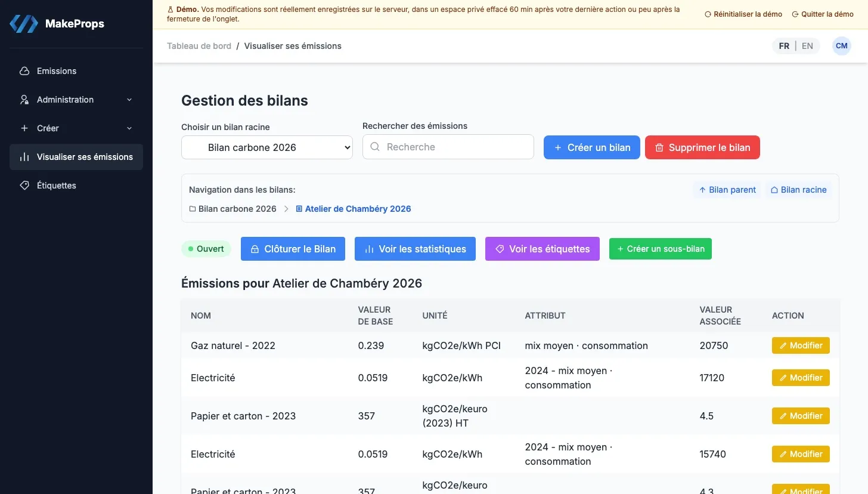Click the cloud icon beside Emissions

point(24,71)
